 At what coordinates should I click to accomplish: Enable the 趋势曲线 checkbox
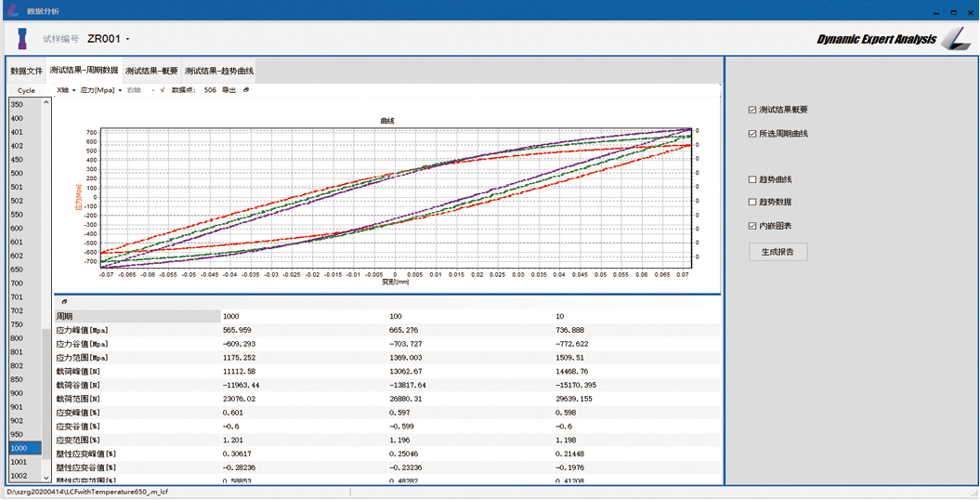752,179
